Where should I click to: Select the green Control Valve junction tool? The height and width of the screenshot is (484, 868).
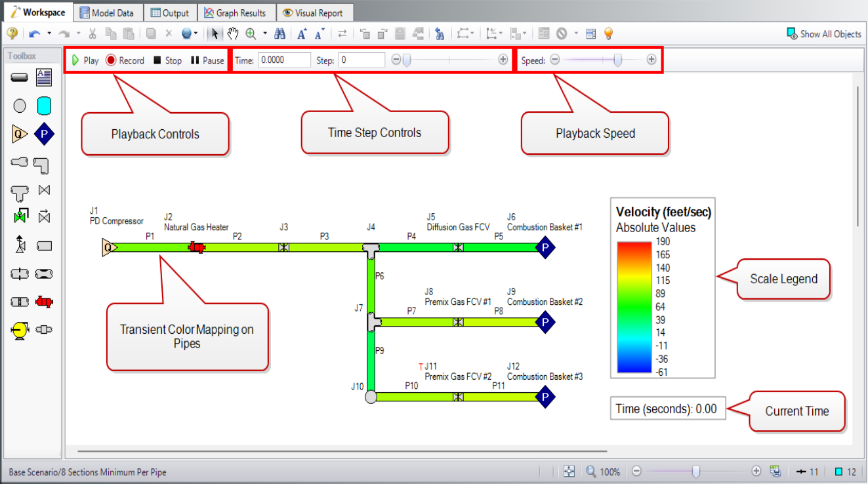(19, 216)
